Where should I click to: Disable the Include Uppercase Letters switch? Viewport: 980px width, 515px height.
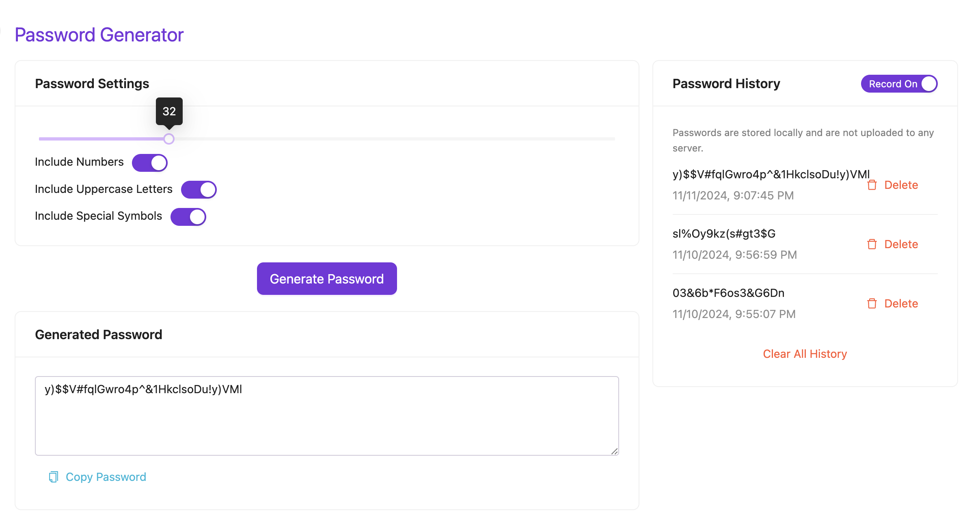[199, 190]
